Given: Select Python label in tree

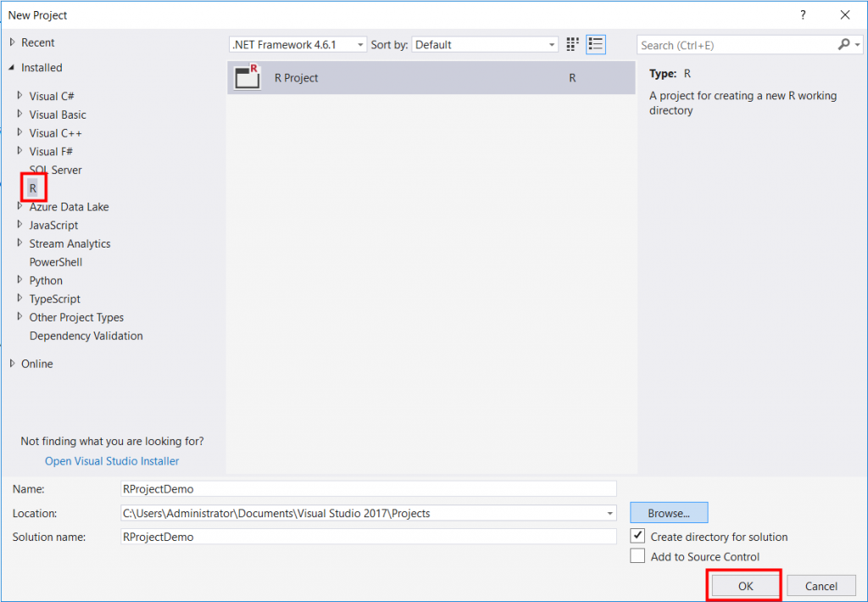Looking at the screenshot, I should click(46, 281).
